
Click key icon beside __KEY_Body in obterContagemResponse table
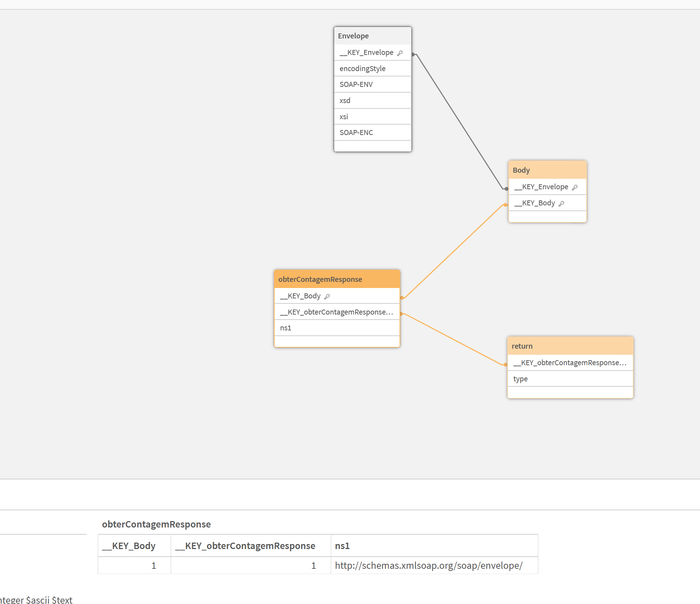(x=327, y=297)
